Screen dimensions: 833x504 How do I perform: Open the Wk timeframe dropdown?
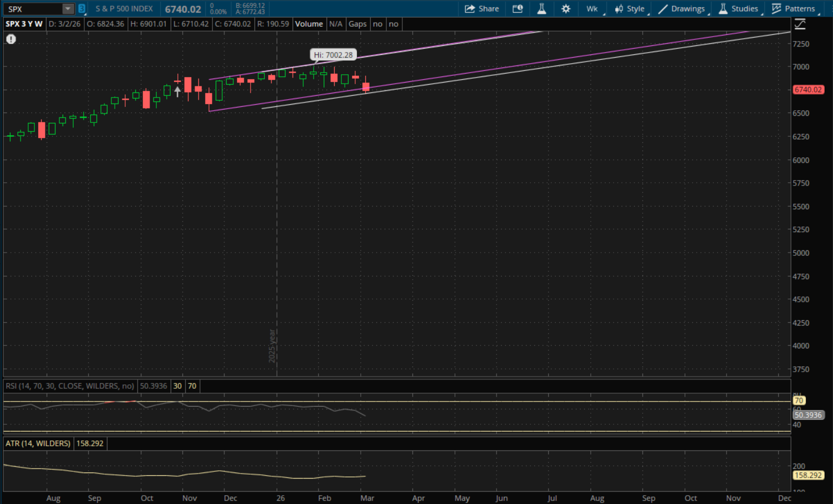point(592,9)
